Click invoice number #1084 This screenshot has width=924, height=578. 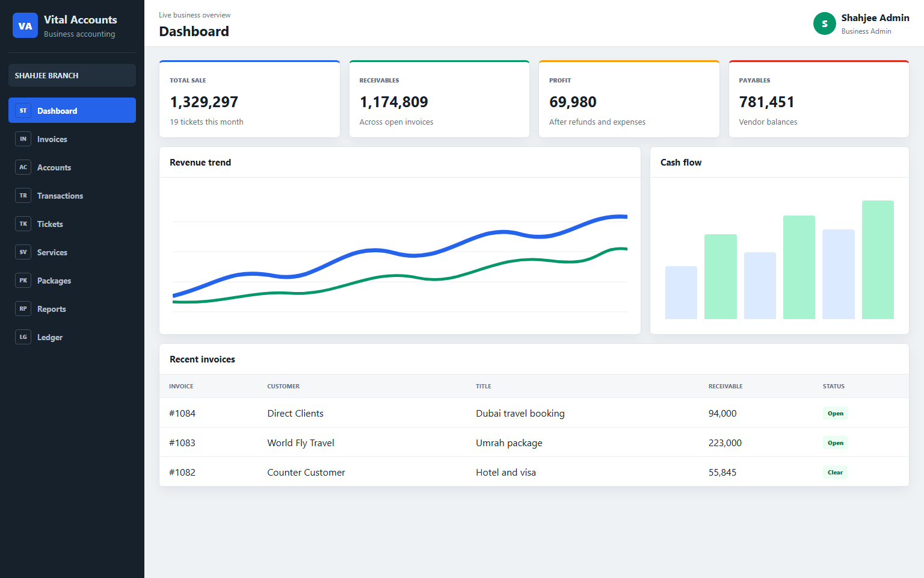[182, 413]
